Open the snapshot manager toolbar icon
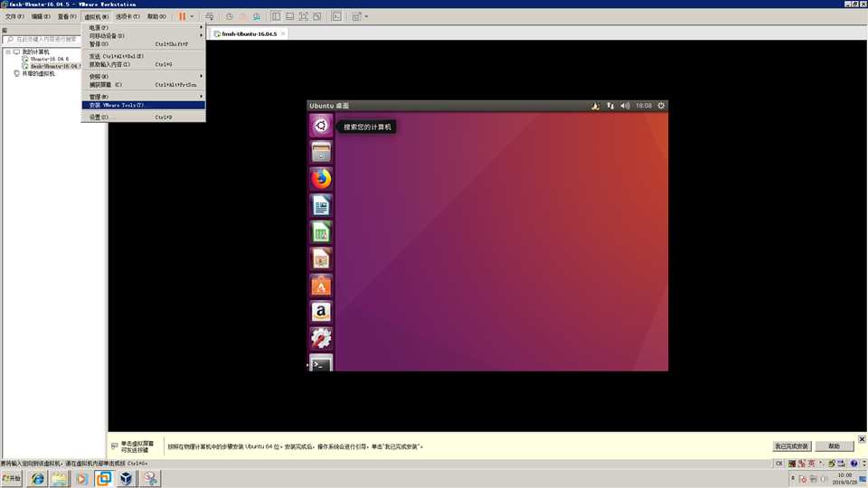 click(256, 16)
